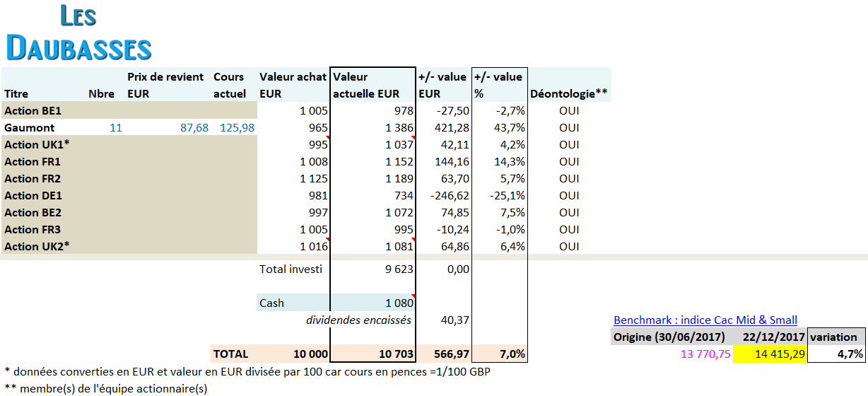Click the TOTAL row label
This screenshot has height=396, width=868.
pyautogui.click(x=230, y=354)
